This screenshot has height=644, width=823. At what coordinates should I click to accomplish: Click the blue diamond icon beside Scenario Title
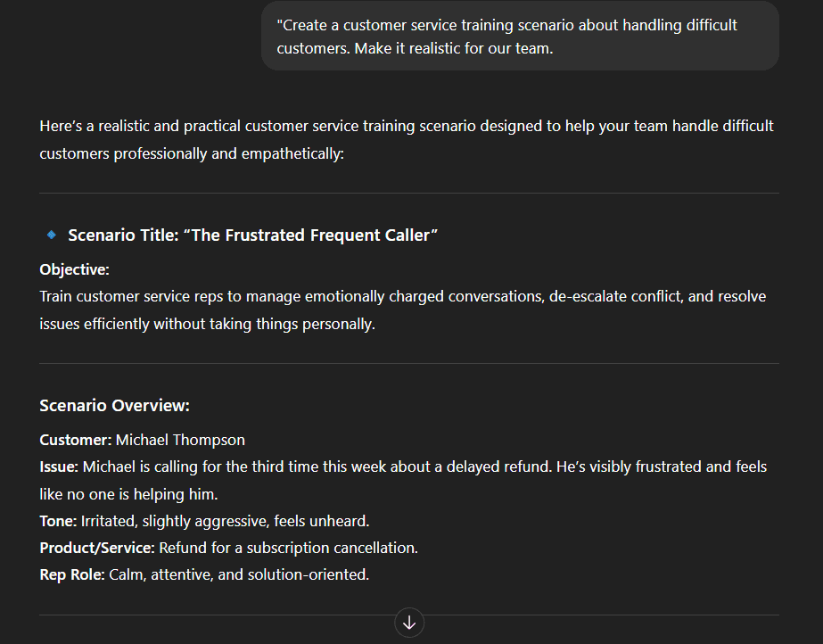click(52, 235)
